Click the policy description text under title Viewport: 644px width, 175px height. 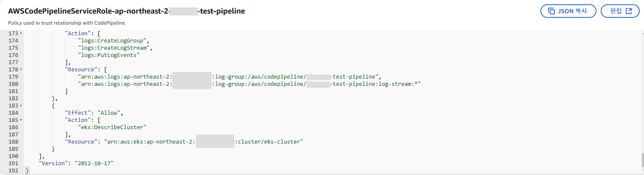click(66, 23)
